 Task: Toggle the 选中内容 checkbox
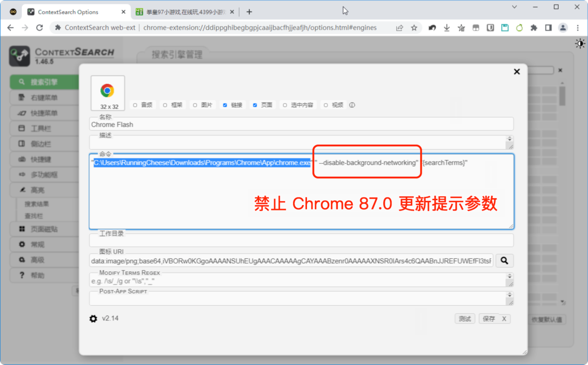click(285, 105)
